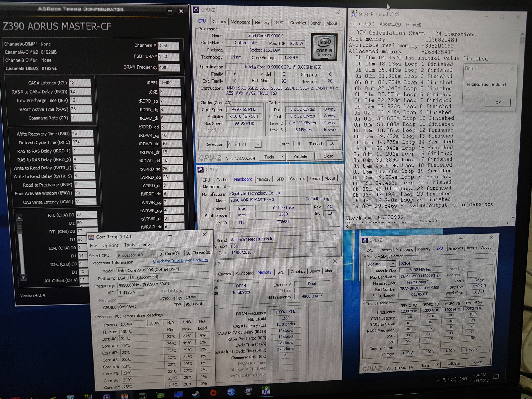This screenshot has height=399, width=532.
Task: Minimize the ASRock Timing Configurator window
Action: (170, 11)
